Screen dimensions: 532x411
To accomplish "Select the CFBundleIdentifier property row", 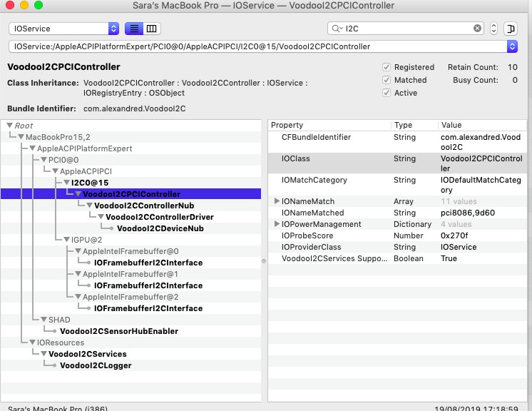I will [x=397, y=142].
